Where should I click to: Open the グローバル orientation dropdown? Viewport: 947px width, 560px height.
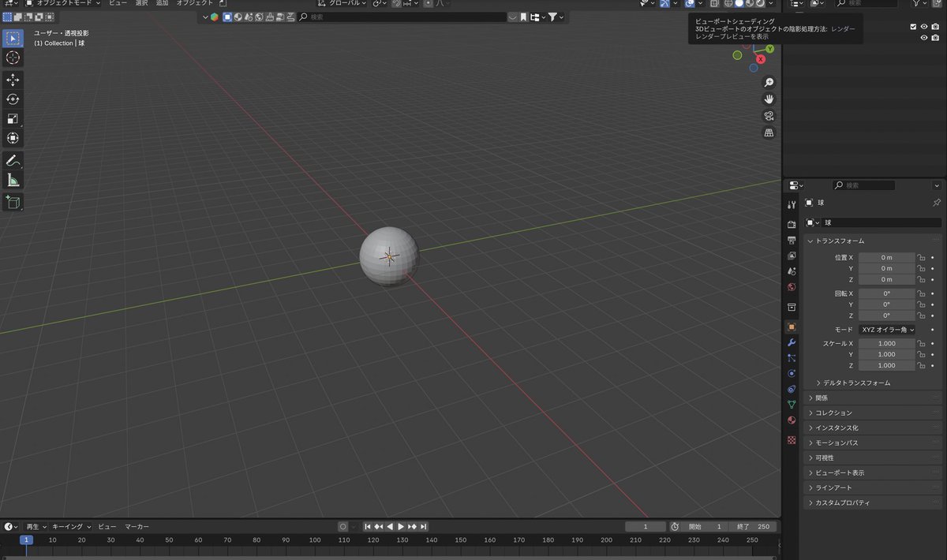point(342,3)
